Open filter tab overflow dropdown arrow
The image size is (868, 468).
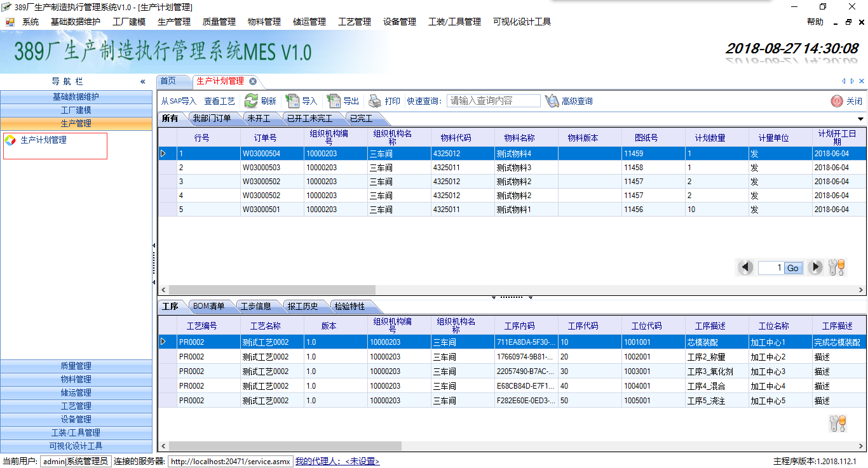(x=861, y=119)
